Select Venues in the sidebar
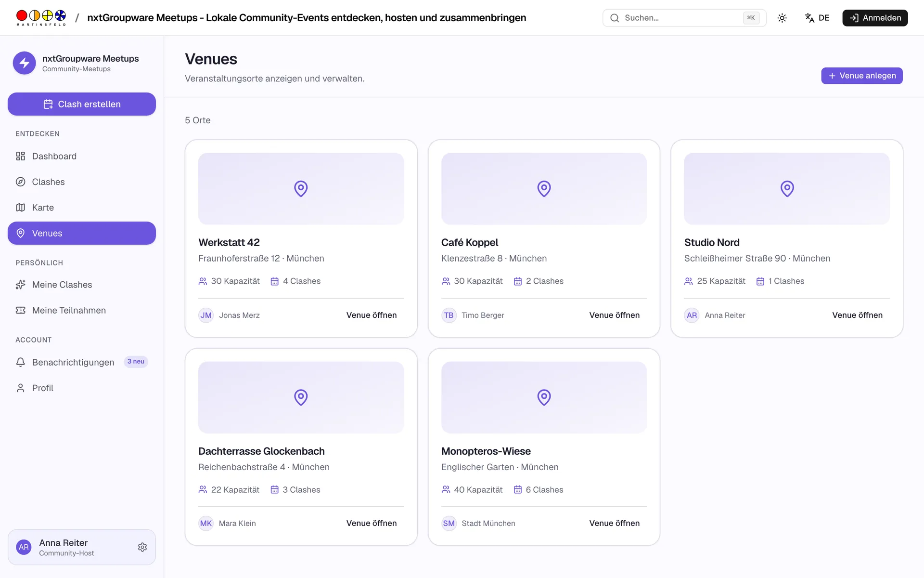This screenshot has height=578, width=924. click(82, 233)
